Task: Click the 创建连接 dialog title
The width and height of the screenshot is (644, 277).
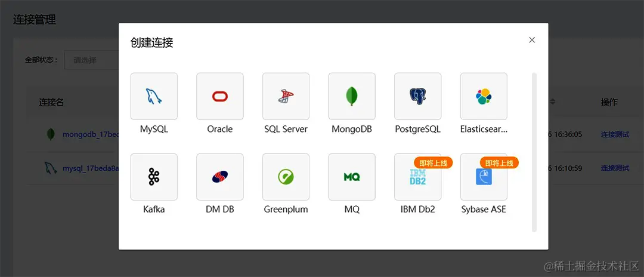Action: pos(151,43)
